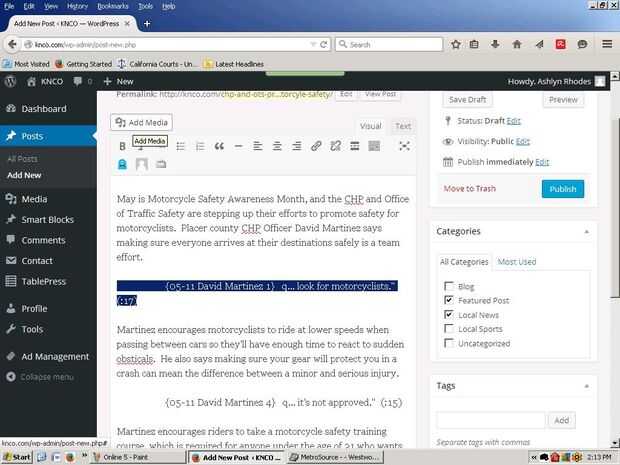Check the Blog category
The image size is (620, 465).
pos(449,286)
